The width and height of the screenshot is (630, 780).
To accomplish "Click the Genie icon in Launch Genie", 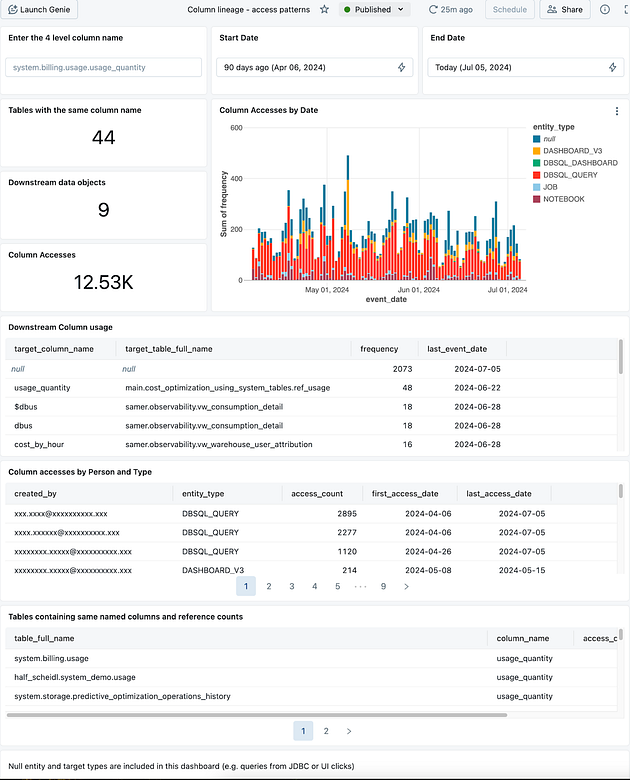I will [x=12, y=9].
